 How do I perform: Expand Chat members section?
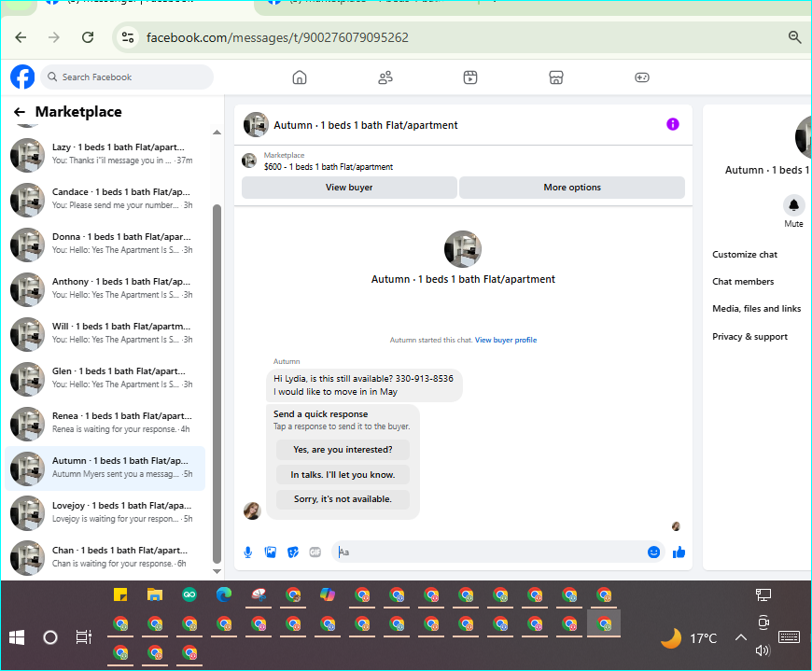pos(743,282)
